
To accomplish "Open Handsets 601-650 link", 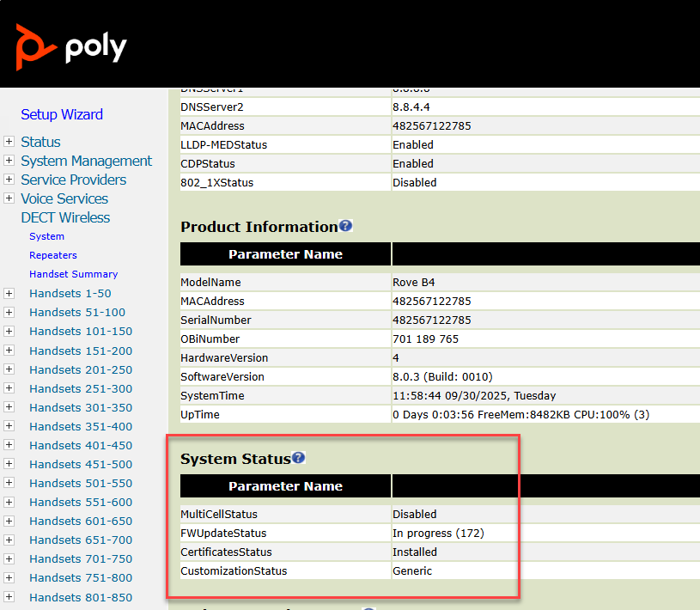I will tap(81, 521).
